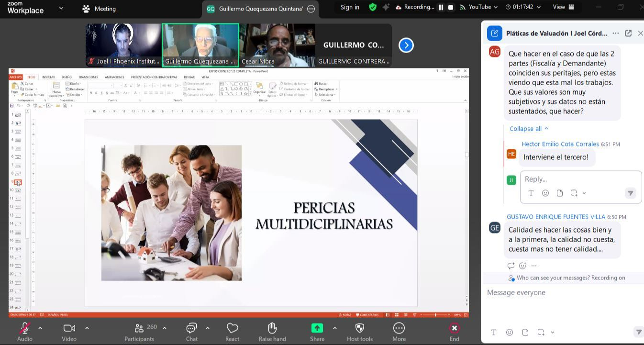
Task: Open the More options menu
Action: tap(399, 332)
